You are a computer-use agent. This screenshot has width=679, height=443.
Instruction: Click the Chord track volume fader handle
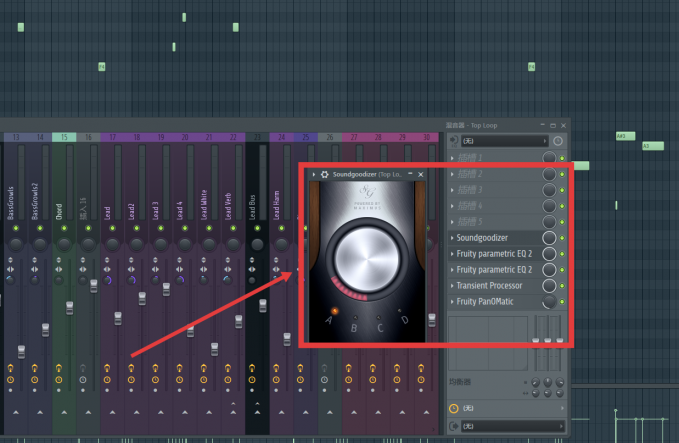(x=69, y=308)
